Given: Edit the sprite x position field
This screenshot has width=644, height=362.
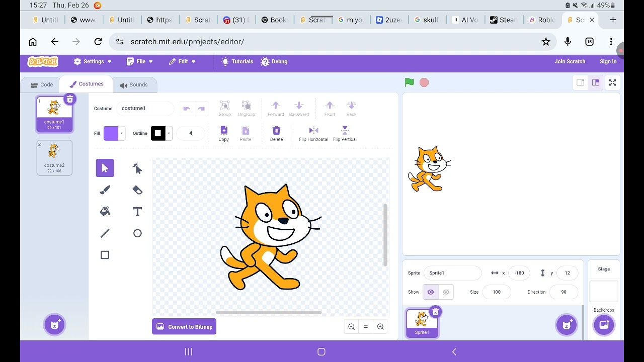Looking at the screenshot, I should point(519,273).
